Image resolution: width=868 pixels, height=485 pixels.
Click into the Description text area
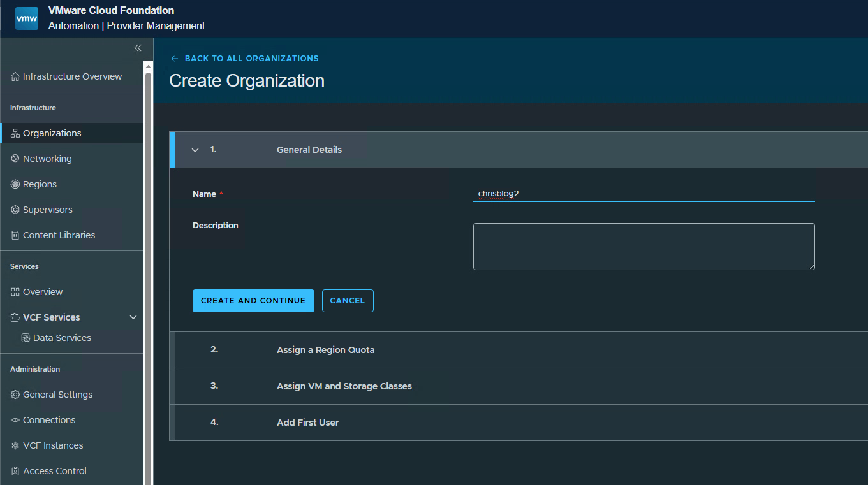(x=644, y=247)
